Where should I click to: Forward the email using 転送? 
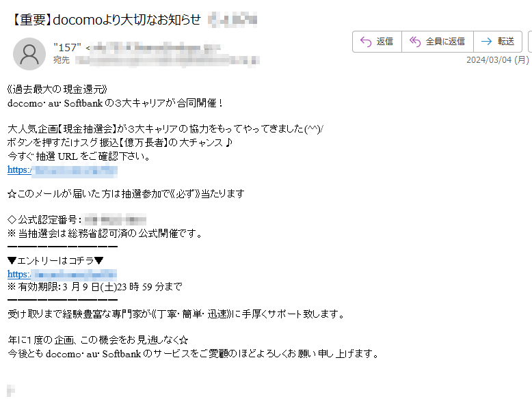pos(497,42)
